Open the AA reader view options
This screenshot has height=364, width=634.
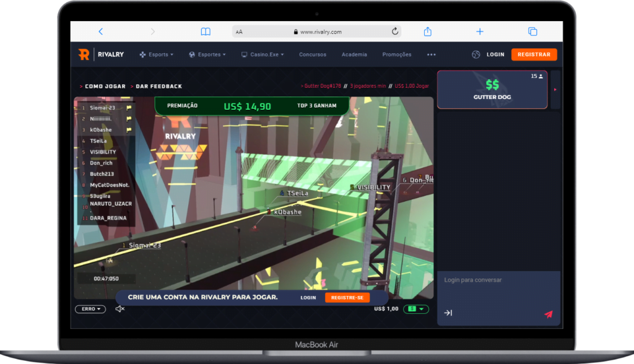click(x=239, y=32)
